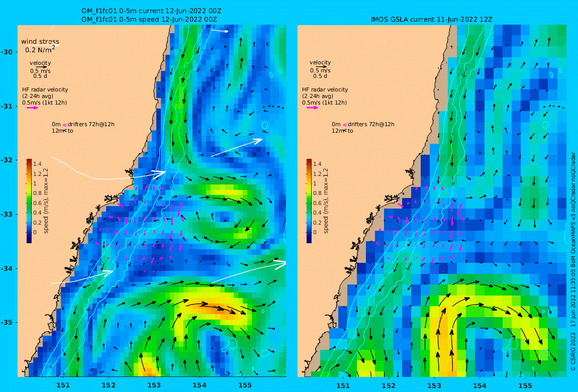Click 'HF radar velocity' in right panel

tap(325, 89)
